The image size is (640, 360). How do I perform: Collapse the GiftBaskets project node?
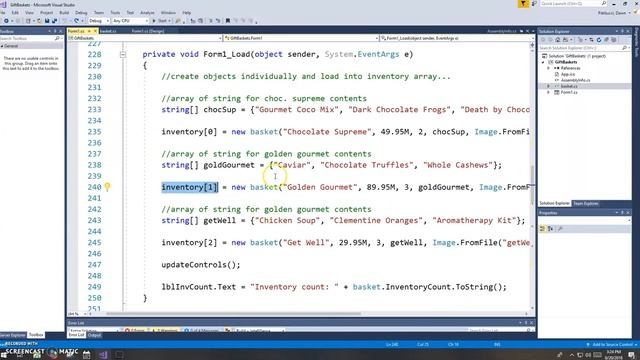[543, 62]
